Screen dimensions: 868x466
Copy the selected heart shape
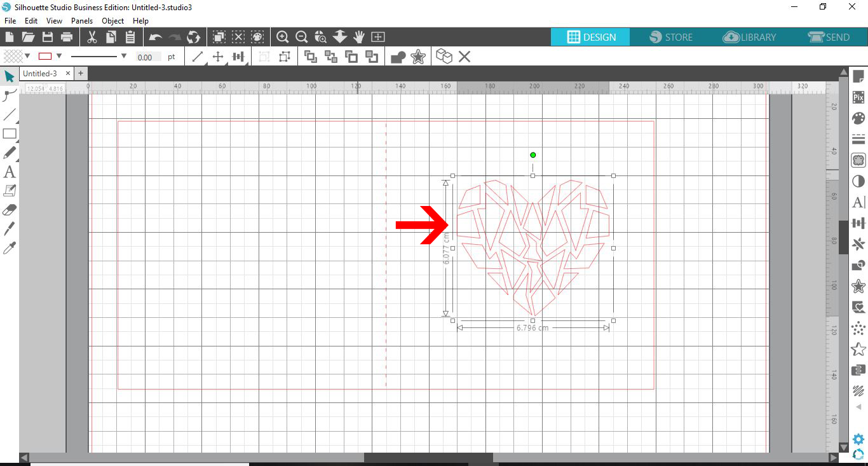111,37
